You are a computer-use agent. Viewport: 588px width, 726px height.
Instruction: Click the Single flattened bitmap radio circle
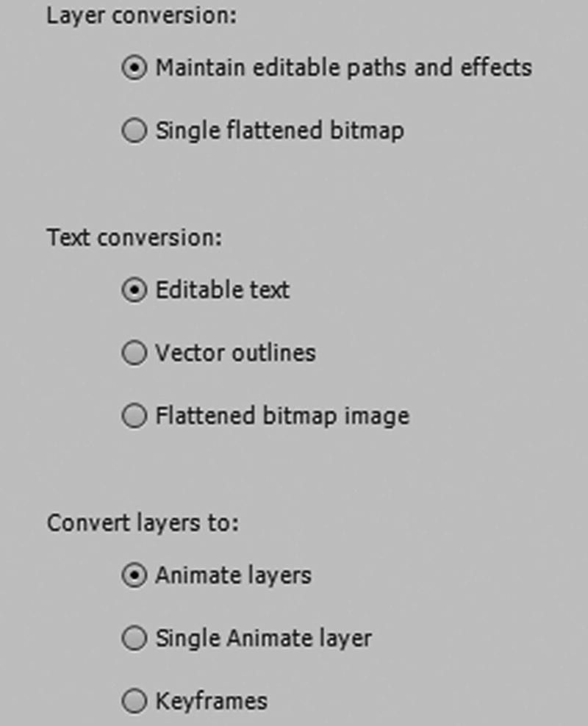[135, 131]
